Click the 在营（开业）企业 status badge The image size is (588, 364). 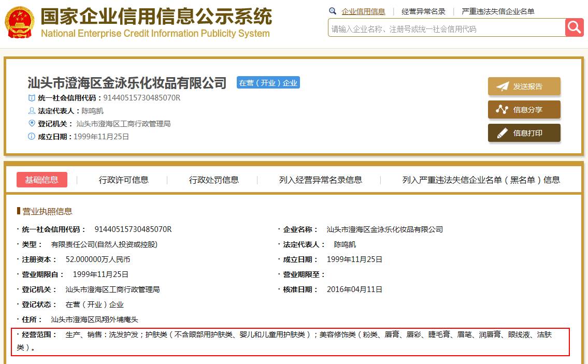tap(268, 82)
